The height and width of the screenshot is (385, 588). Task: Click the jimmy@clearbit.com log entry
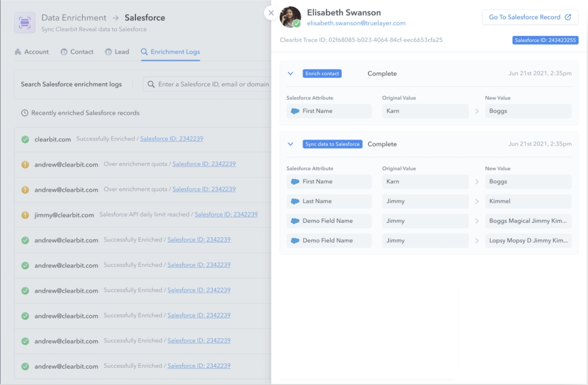pyautogui.click(x=143, y=215)
